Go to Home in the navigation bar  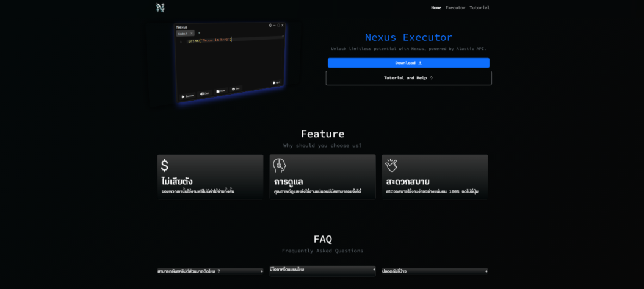coord(436,8)
